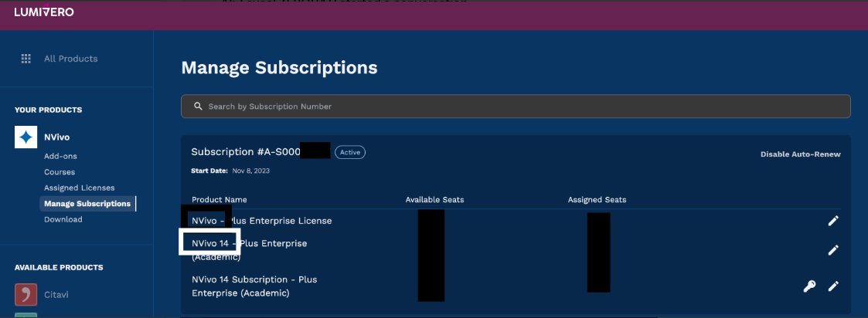
Task: Edit NVivo Plus Enterprise License row
Action: click(833, 221)
